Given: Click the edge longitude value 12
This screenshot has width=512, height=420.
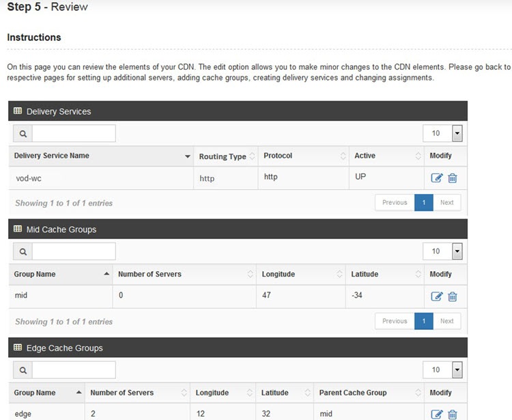Looking at the screenshot, I should coord(201,414).
